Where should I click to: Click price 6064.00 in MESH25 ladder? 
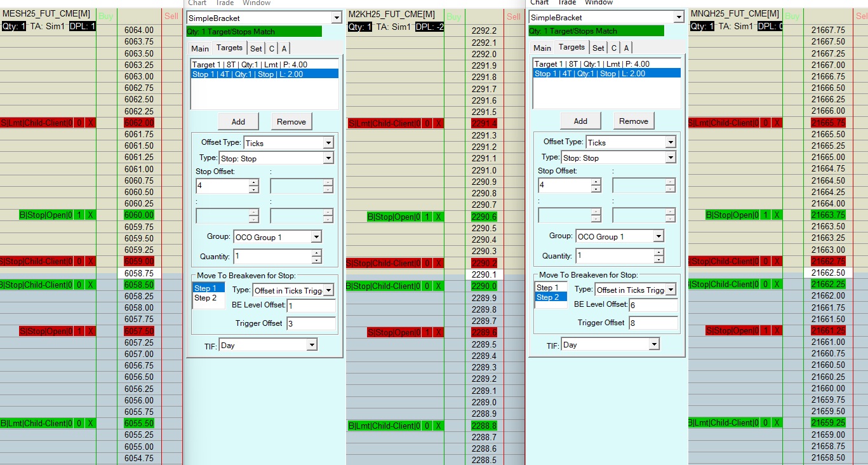pyautogui.click(x=139, y=30)
